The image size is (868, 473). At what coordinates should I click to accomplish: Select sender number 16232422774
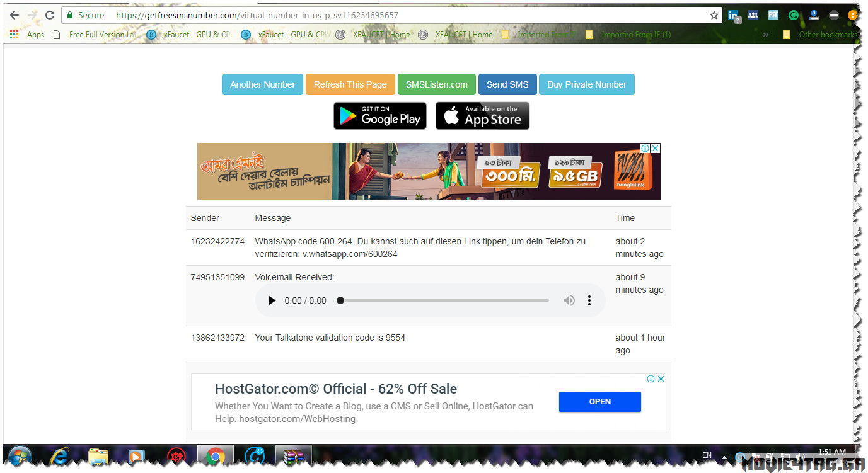(217, 241)
